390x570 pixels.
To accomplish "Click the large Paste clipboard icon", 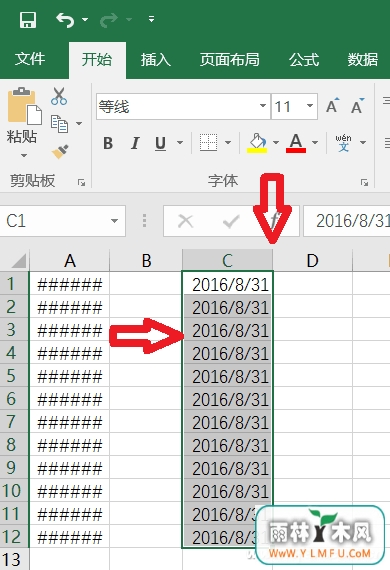I will tap(24, 106).
